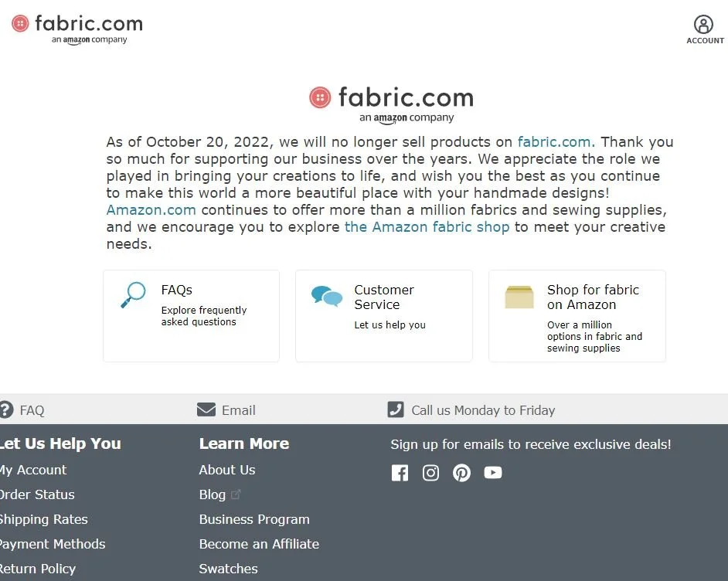This screenshot has width=728, height=581.
Task: Click 'an amazon company' tagline in header
Action: pyautogui.click(x=89, y=40)
